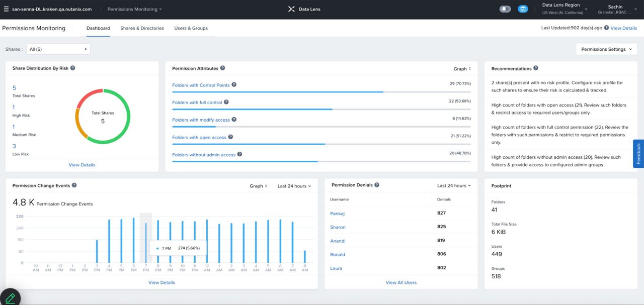Open Last 24 hours dropdown in Permission Denials
644x305 pixels.
click(x=454, y=185)
